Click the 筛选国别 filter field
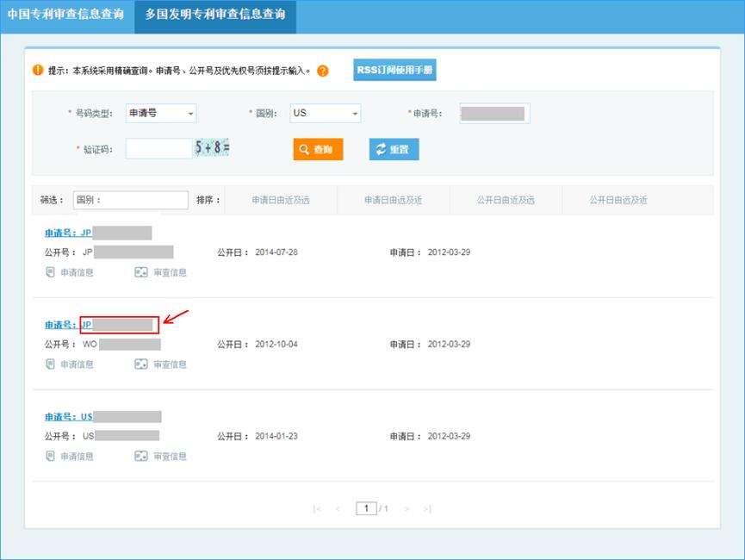Image resolution: width=745 pixels, height=560 pixels. 131,199
